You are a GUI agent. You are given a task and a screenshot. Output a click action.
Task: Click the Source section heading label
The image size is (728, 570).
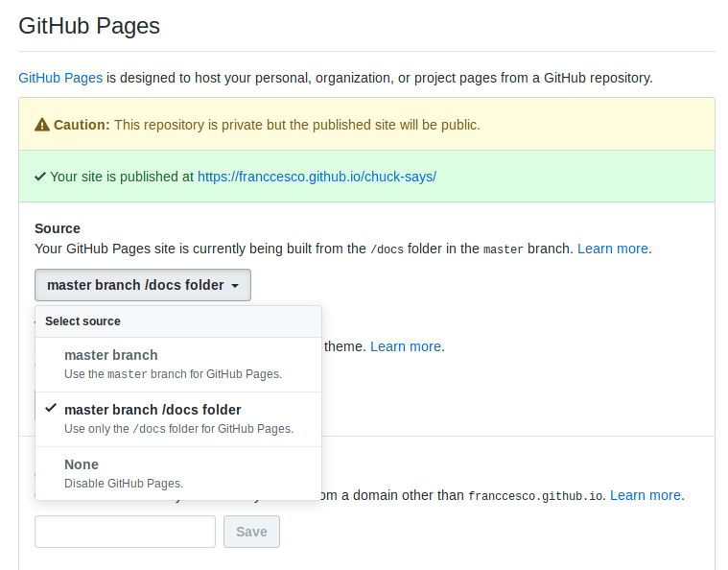(58, 228)
